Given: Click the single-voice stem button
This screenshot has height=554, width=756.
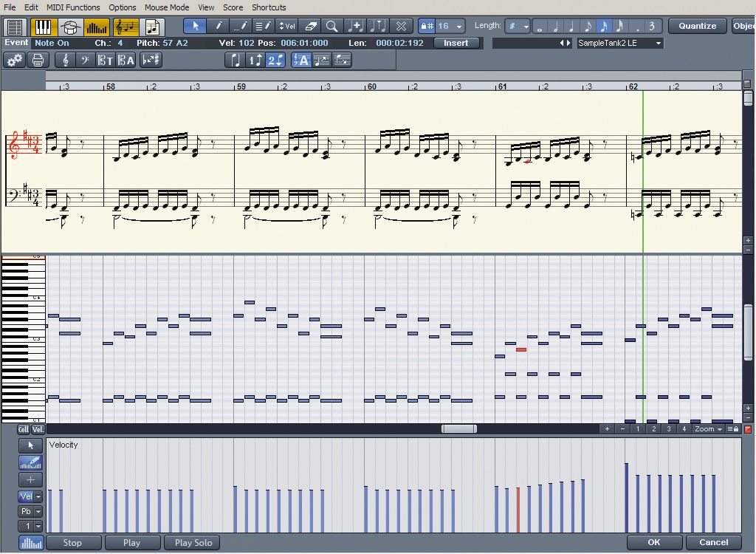Looking at the screenshot, I should click(236, 61).
